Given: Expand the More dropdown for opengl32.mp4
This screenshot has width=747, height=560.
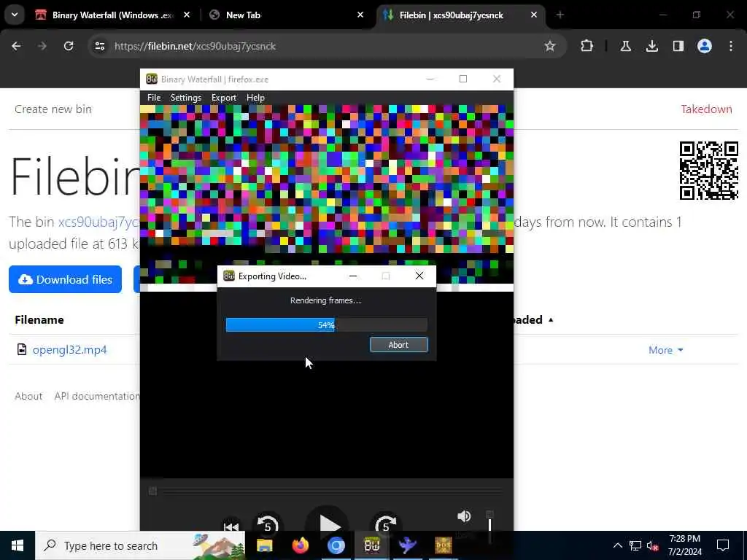Looking at the screenshot, I should point(666,350).
